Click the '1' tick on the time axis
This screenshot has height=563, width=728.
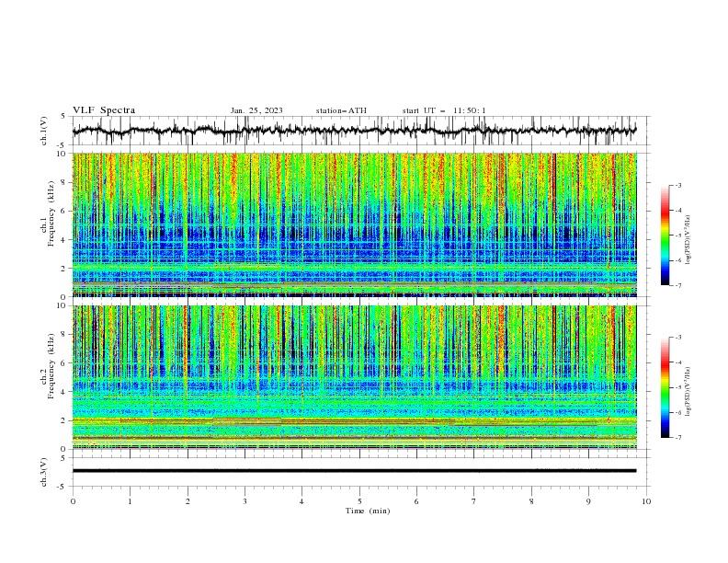point(130,501)
